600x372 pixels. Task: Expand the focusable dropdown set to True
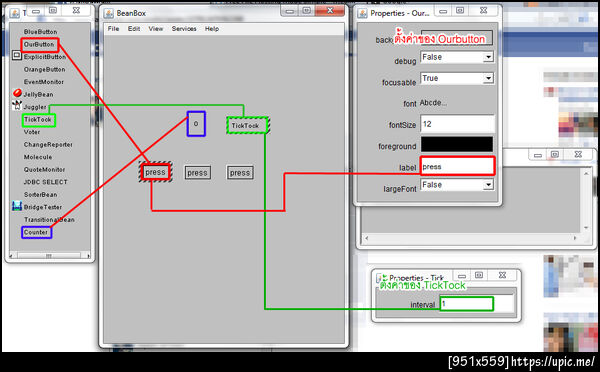[488, 78]
